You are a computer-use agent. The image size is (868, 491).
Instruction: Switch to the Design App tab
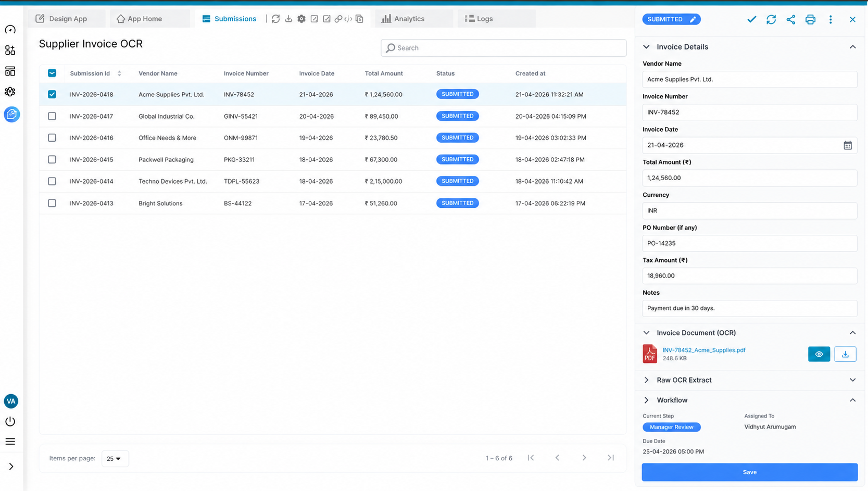(x=67, y=19)
